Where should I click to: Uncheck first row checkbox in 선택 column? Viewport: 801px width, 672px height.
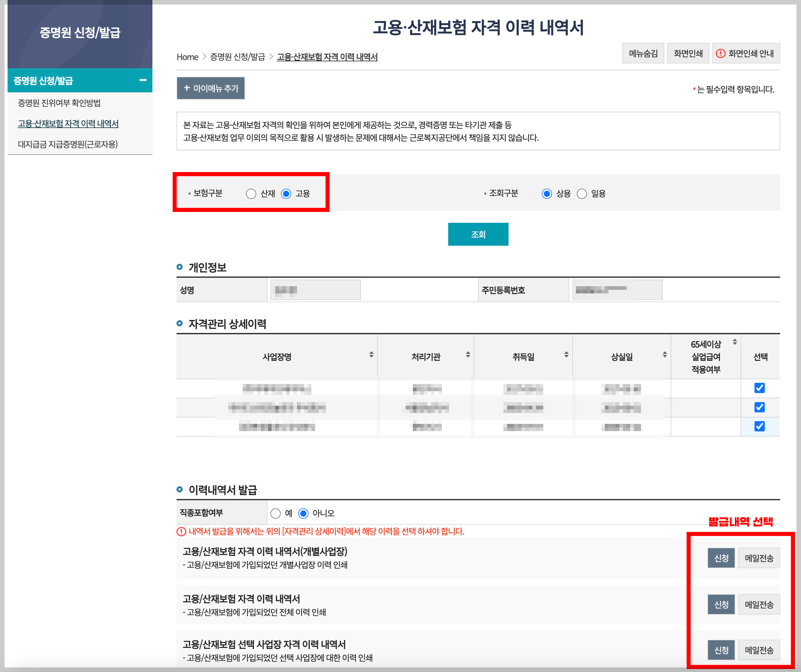(759, 388)
